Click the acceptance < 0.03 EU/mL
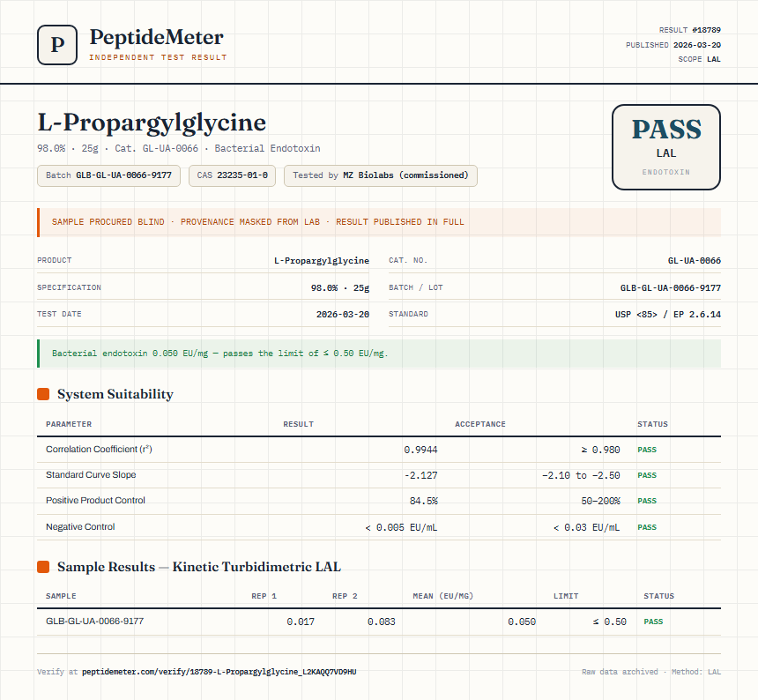The width and height of the screenshot is (758, 700). point(586,527)
